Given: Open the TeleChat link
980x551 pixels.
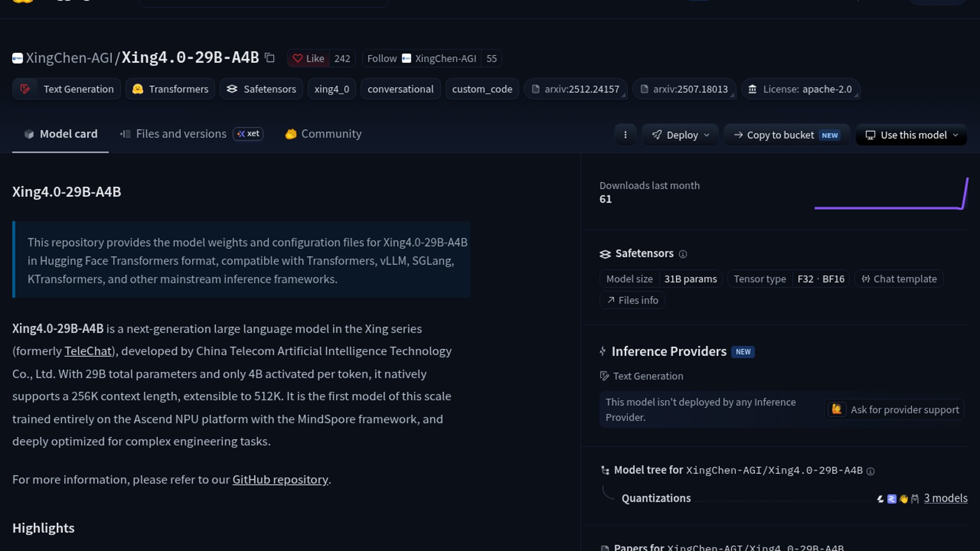Looking at the screenshot, I should pyautogui.click(x=88, y=351).
